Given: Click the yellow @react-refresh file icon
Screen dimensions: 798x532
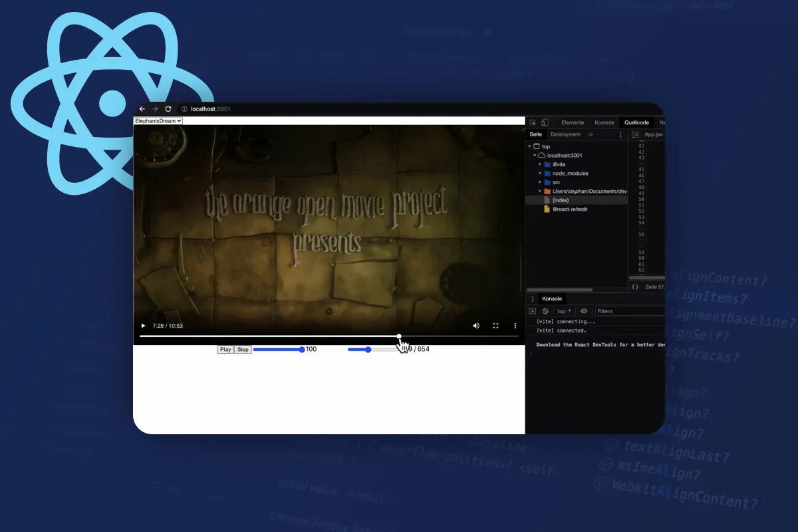Looking at the screenshot, I should point(547,209).
